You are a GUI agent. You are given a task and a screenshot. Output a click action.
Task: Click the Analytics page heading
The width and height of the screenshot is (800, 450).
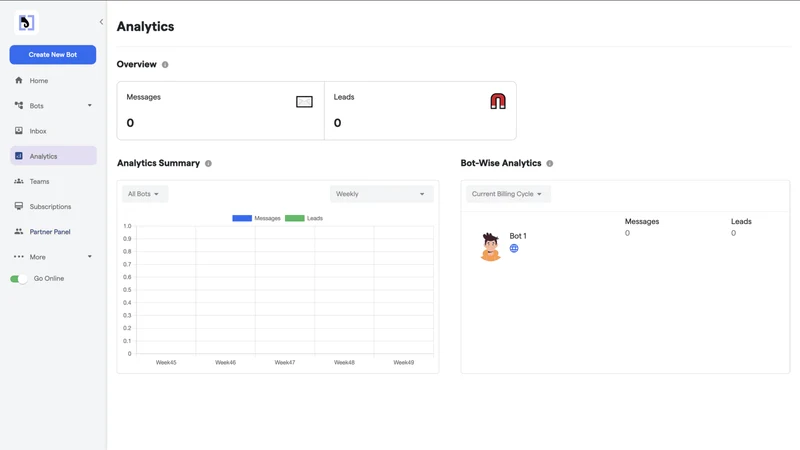coord(145,27)
